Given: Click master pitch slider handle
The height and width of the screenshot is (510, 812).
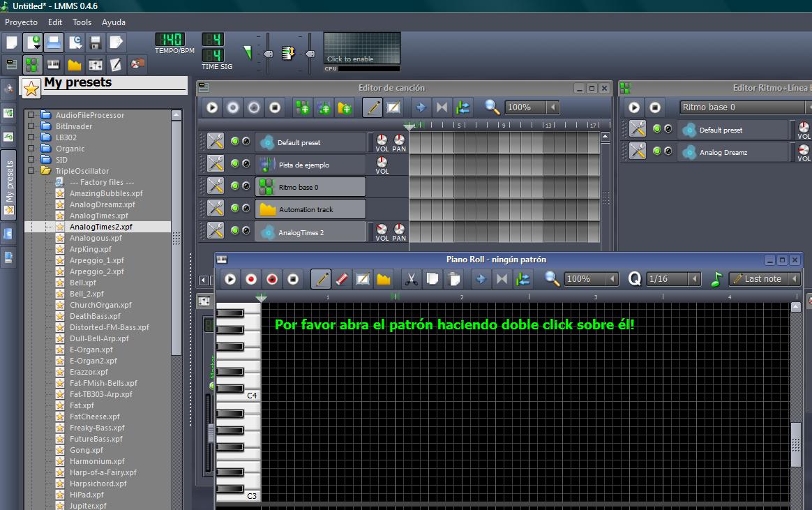Looking at the screenshot, I should pyautogui.click(x=310, y=54).
